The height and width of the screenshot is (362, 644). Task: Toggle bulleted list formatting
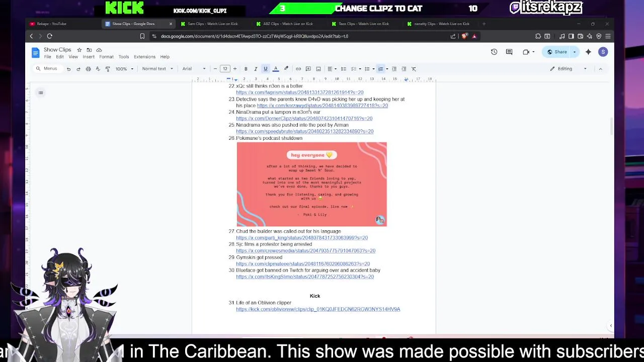click(367, 69)
